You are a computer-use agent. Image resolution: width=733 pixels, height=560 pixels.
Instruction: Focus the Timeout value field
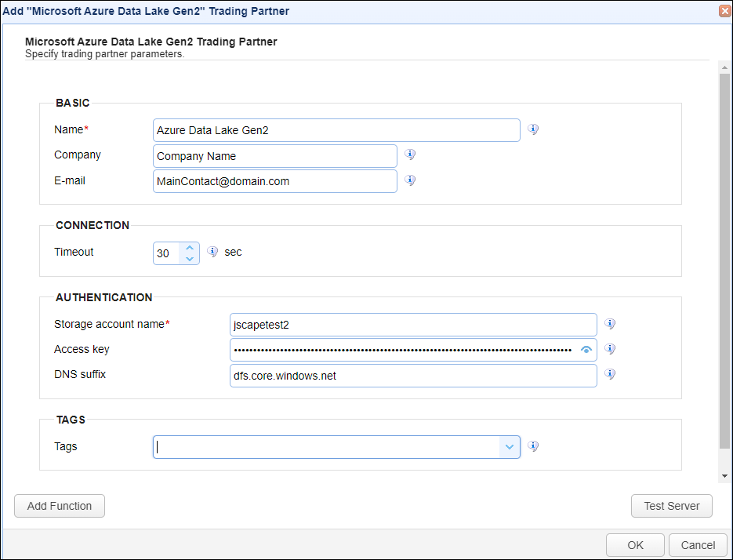pyautogui.click(x=166, y=253)
